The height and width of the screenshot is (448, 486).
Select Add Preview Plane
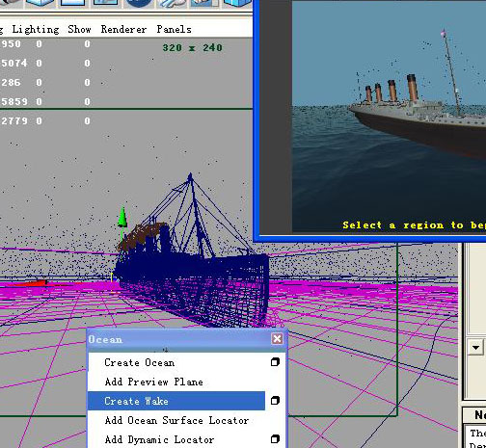pos(153,382)
